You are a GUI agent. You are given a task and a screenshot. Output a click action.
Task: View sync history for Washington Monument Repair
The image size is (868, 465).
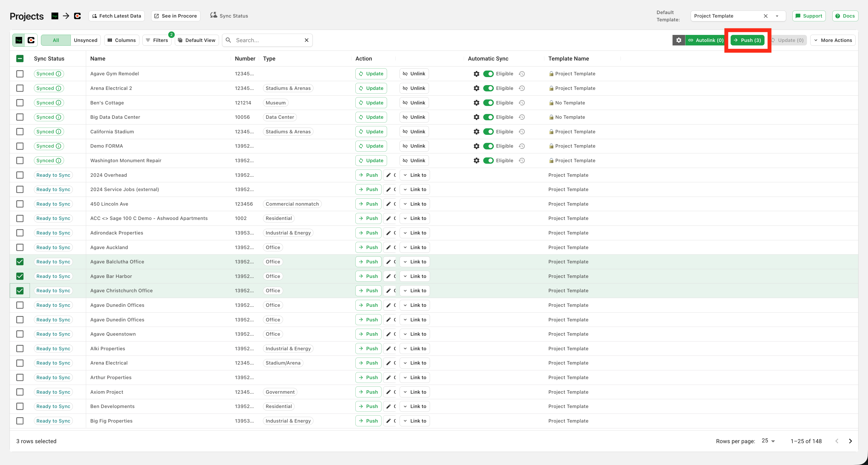point(522,160)
